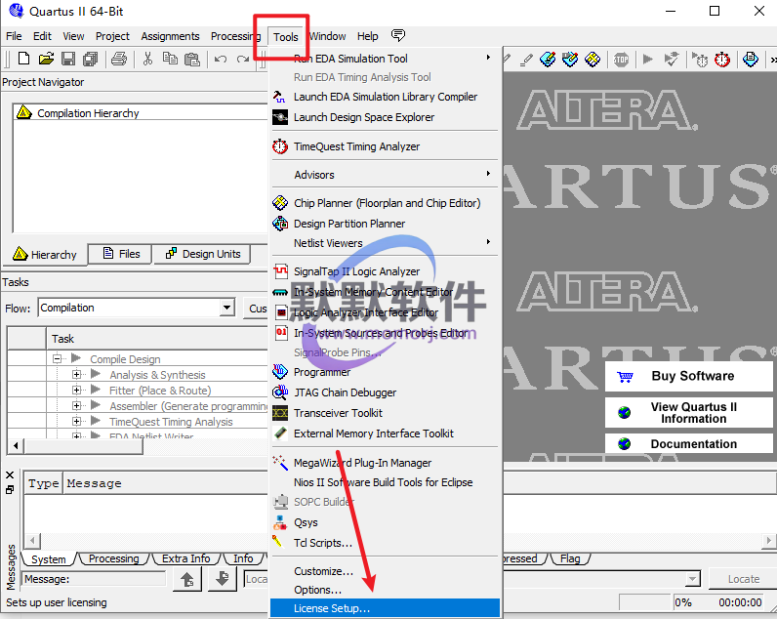Click the 0% compilation progress indicator
The height and width of the screenshot is (619, 777).
(683, 602)
